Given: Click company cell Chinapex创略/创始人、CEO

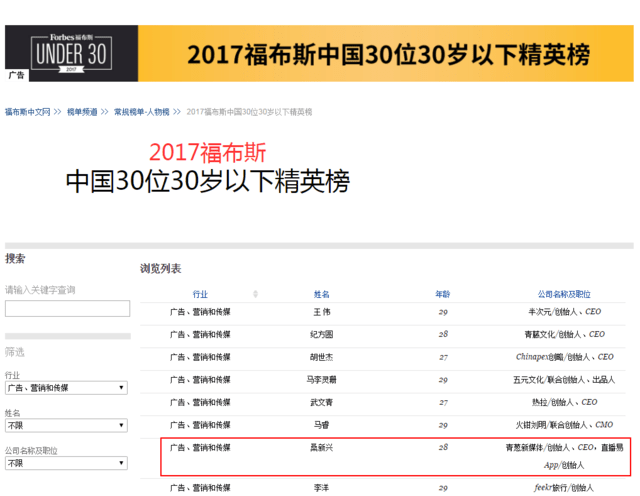Looking at the screenshot, I should (x=564, y=357).
